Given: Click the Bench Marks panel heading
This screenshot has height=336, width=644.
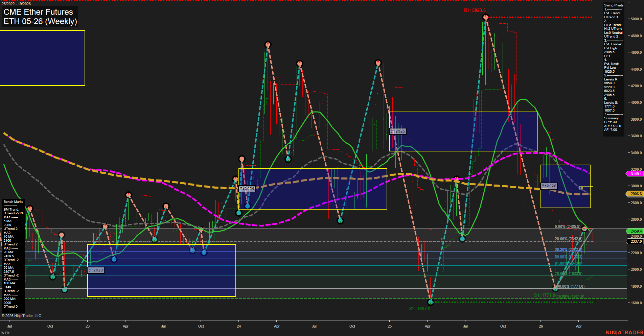Looking at the screenshot, I should tap(14, 202).
